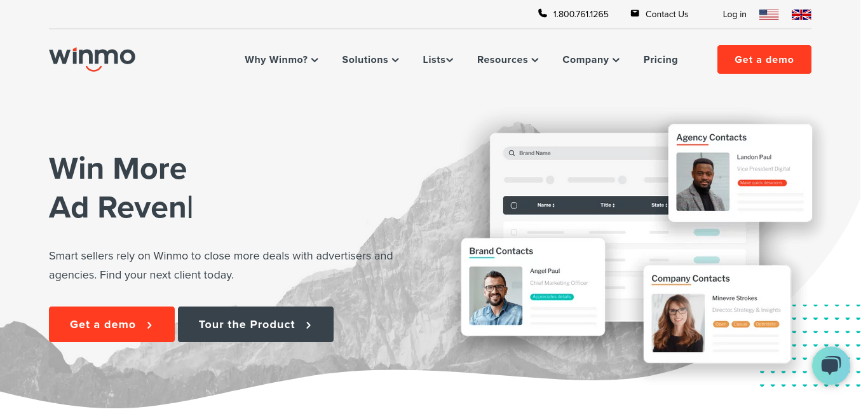Click the envelope icon beside Contact Us
Image resolution: width=868 pixels, height=414 pixels.
pyautogui.click(x=635, y=13)
